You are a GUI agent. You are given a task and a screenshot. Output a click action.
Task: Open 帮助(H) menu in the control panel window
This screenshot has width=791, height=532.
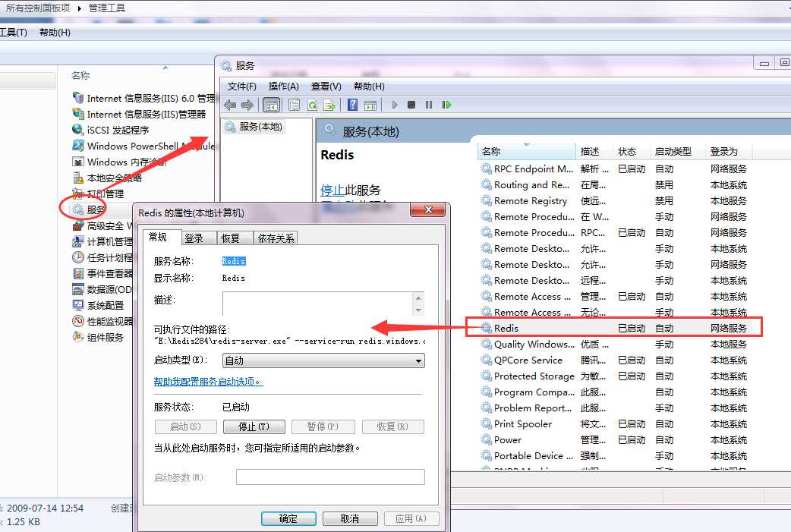(x=55, y=33)
